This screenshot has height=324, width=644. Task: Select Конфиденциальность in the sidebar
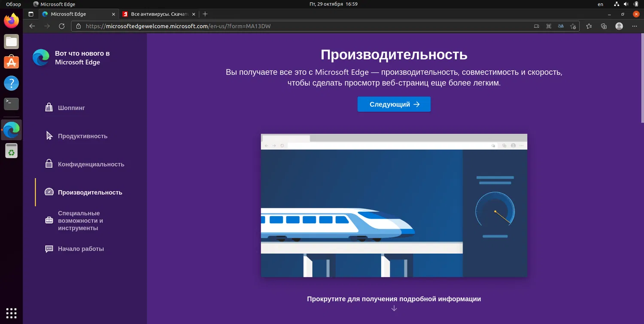pyautogui.click(x=85, y=164)
